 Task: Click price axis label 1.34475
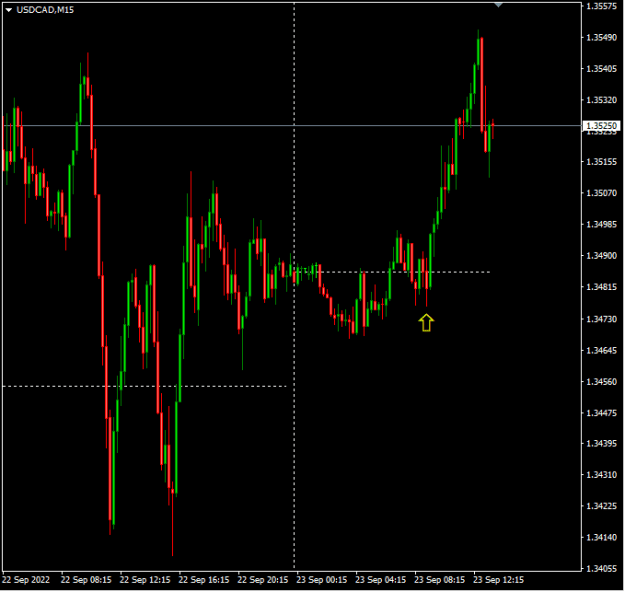[x=601, y=413]
